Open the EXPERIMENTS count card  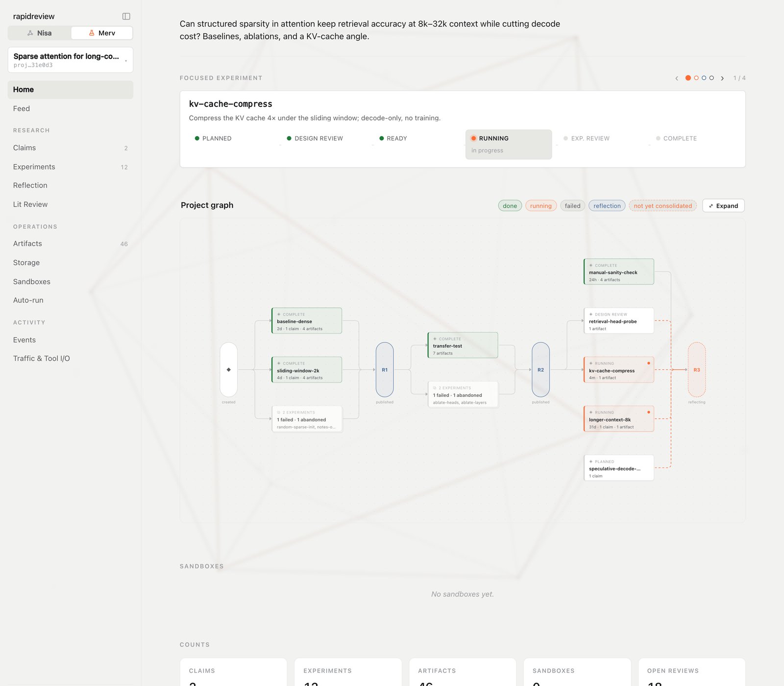pyautogui.click(x=348, y=672)
